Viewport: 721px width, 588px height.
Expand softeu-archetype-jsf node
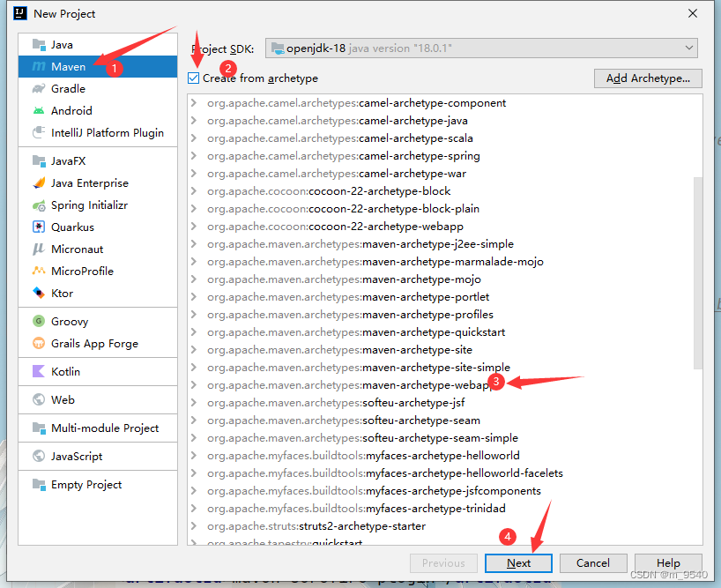click(x=194, y=402)
